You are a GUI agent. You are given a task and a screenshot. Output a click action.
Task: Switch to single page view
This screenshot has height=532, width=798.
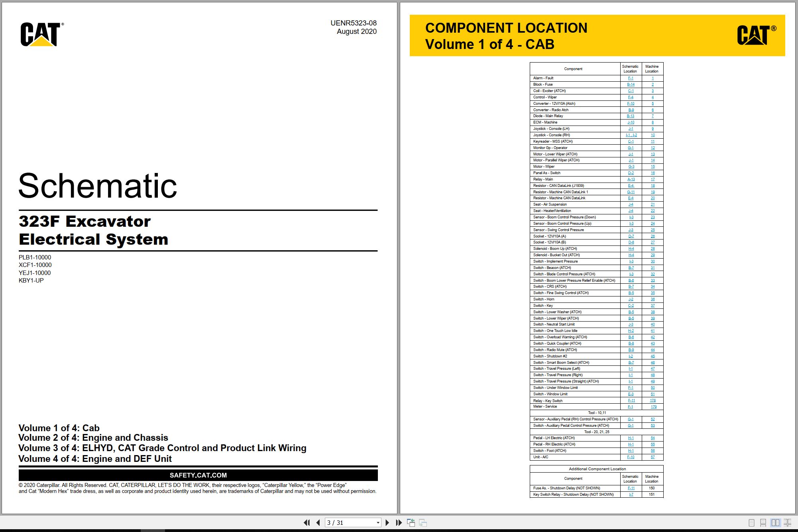(751, 522)
